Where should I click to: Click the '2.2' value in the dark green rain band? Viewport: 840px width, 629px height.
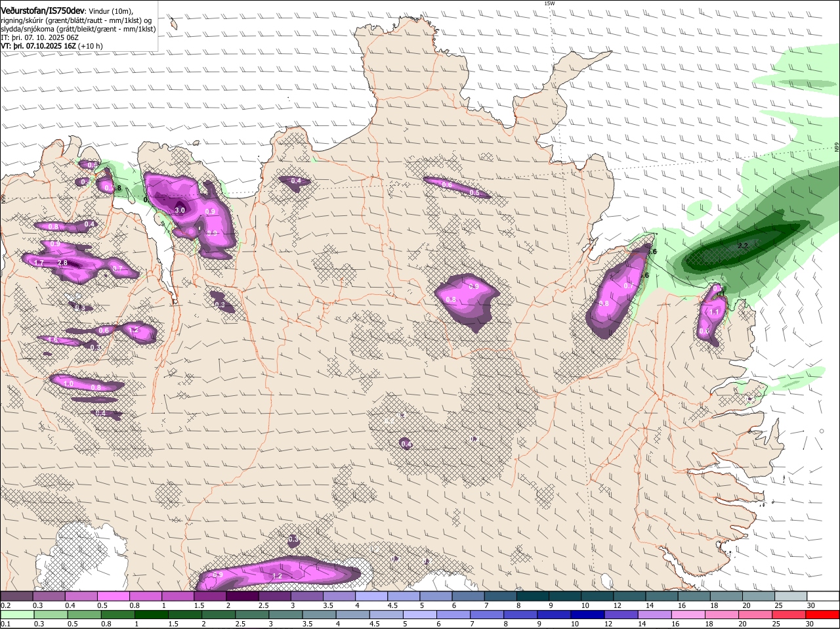pyautogui.click(x=743, y=246)
